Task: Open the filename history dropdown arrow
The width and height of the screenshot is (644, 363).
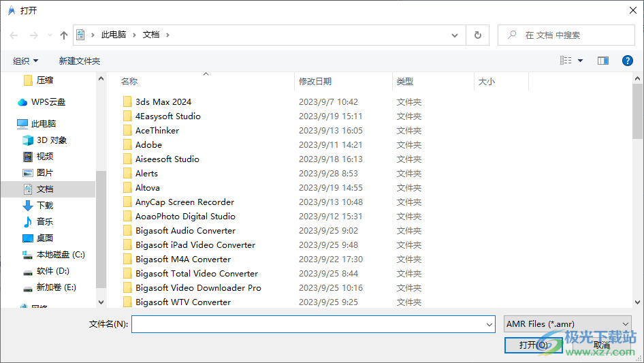Action: coord(489,324)
